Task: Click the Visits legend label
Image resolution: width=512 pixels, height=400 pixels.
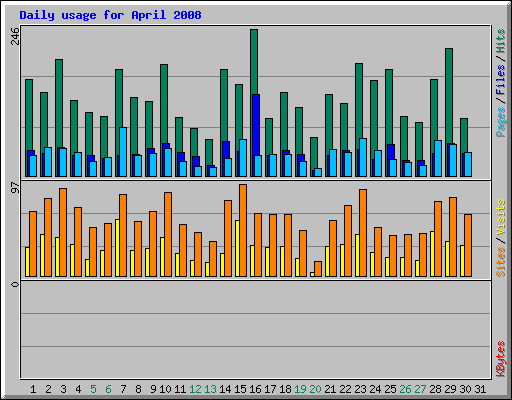Action: [500, 217]
